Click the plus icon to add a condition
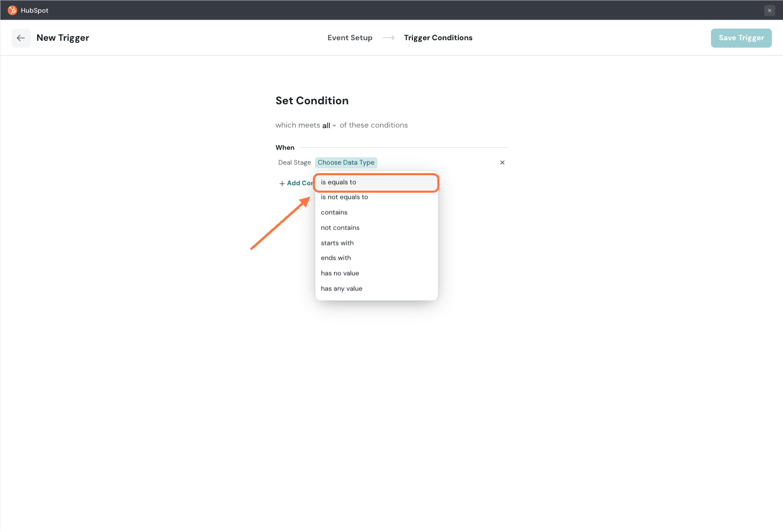The height and width of the screenshot is (532, 783). pyautogui.click(x=282, y=184)
